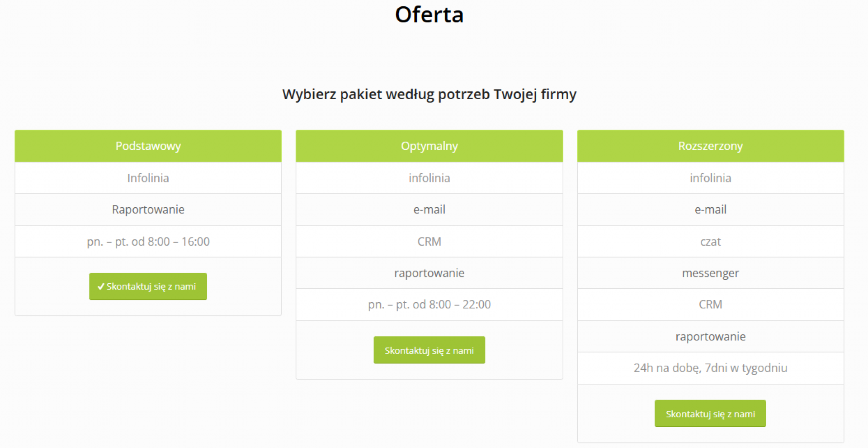Screen dimensions: 868x448
Task: Click the 'Wybierz pakiet według potrzeb' heading
Action: [429, 94]
